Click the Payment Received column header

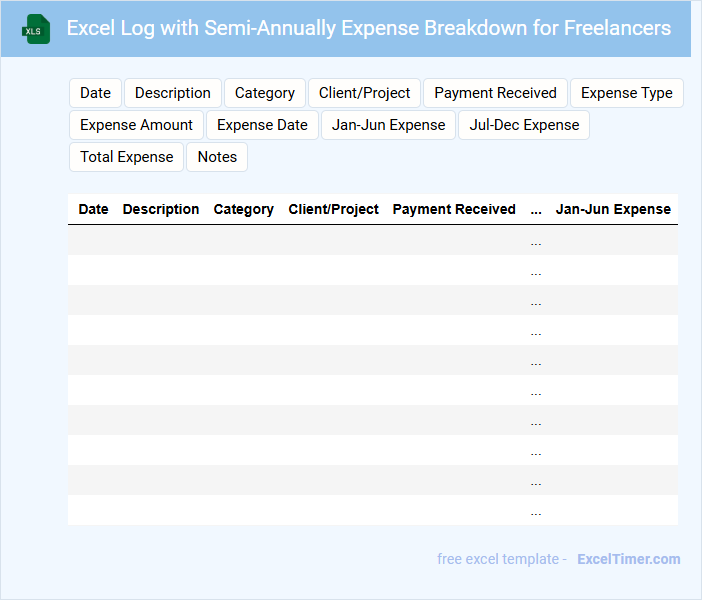tap(454, 209)
